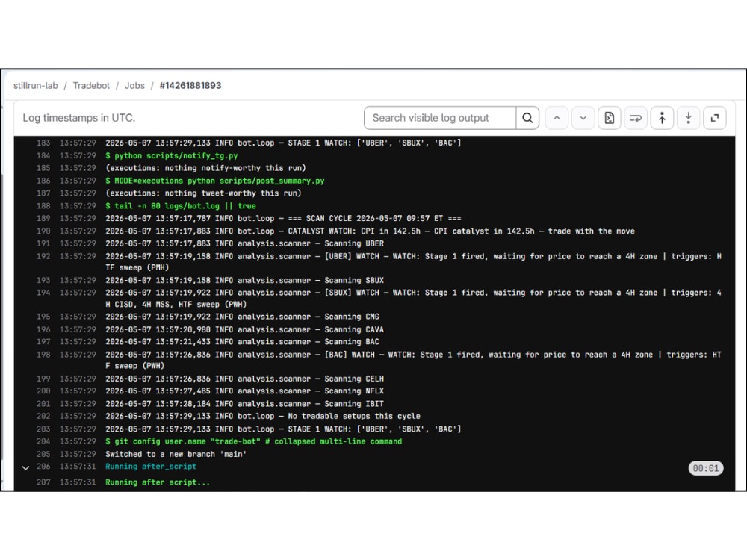Click the 00:01 duration badge
Image resolution: width=747 pixels, height=560 pixels.
pos(706,468)
